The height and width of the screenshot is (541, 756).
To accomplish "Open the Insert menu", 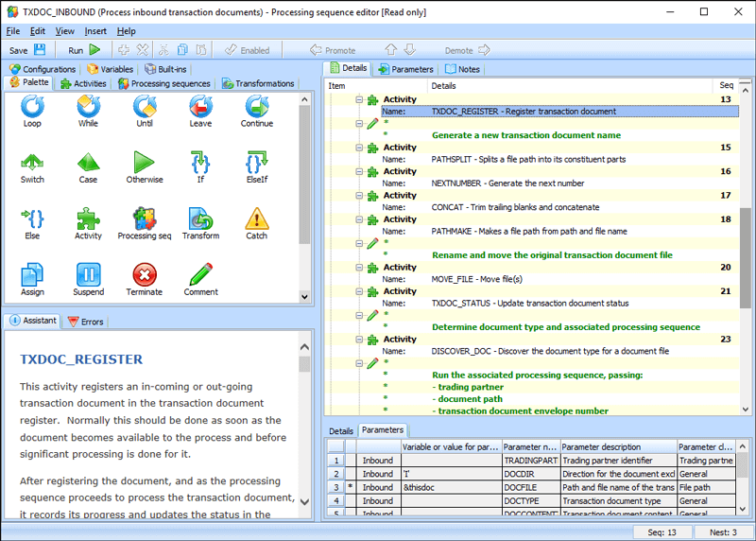I will click(95, 31).
